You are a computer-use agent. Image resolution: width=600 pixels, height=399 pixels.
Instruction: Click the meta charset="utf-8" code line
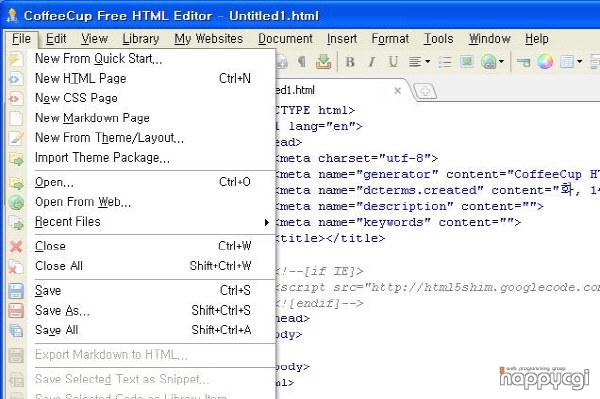tap(357, 158)
